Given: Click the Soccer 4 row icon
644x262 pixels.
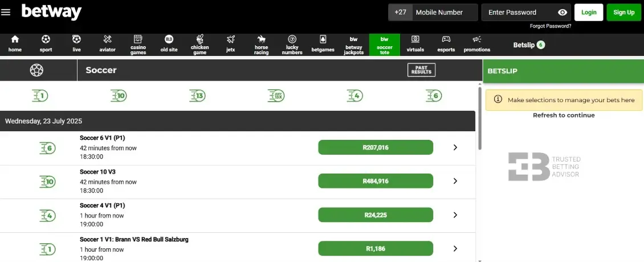Looking at the screenshot, I should (x=48, y=216).
